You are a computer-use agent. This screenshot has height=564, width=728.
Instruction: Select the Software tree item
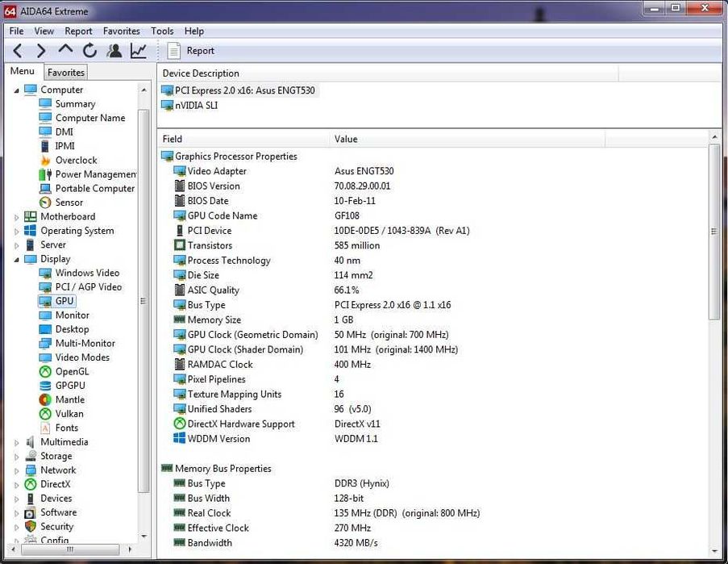(x=59, y=512)
